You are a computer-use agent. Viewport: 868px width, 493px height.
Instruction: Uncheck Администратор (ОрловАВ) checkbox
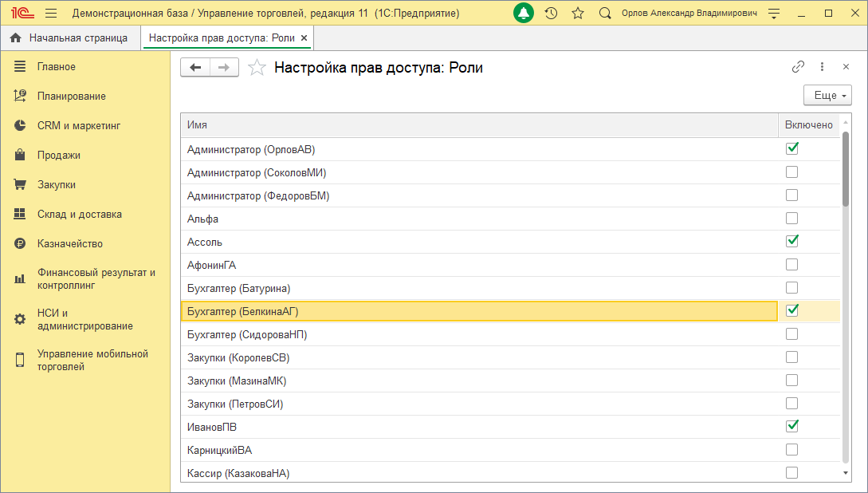pyautogui.click(x=792, y=148)
